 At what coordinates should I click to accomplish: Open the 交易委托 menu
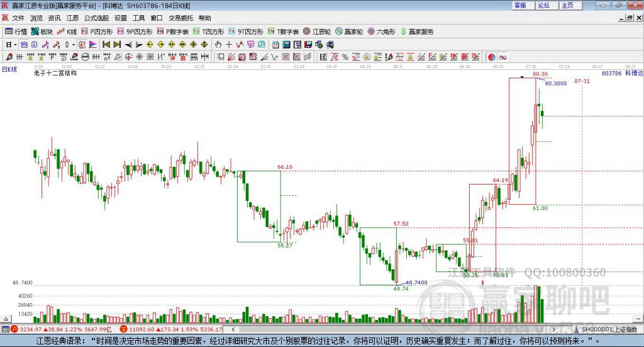[x=180, y=18]
